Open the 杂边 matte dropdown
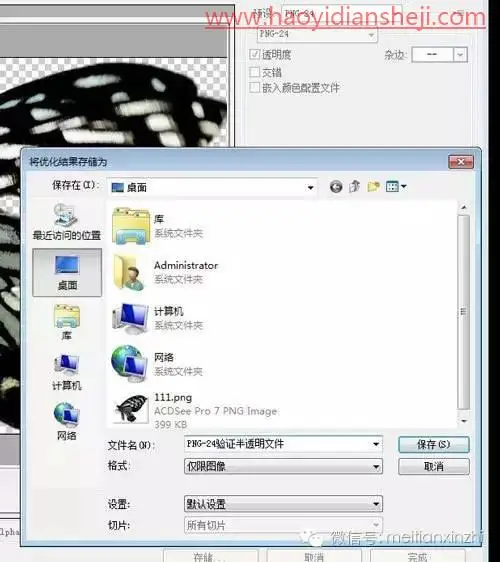 tap(439, 55)
